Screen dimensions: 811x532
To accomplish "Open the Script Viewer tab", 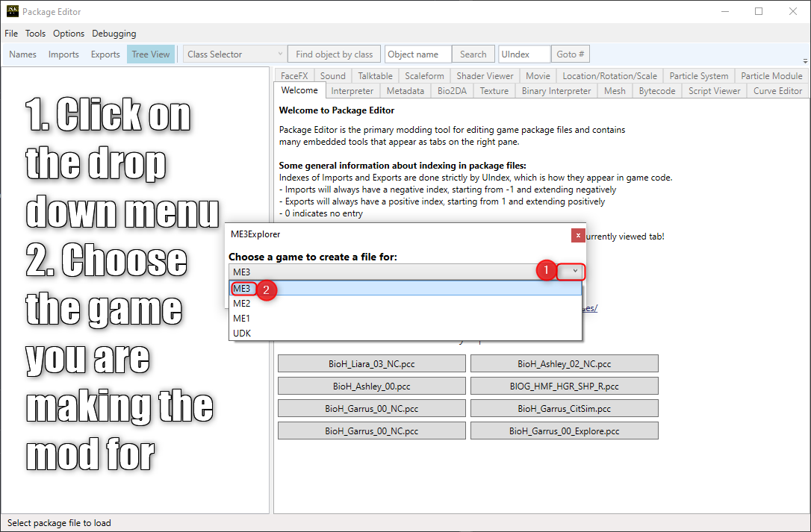I will tap(714, 91).
